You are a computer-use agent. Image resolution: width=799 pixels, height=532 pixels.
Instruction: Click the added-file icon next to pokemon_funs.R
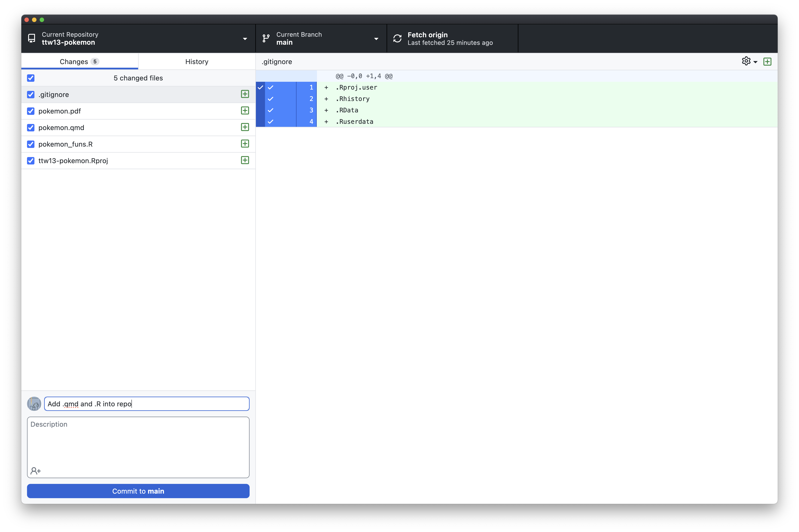point(245,144)
